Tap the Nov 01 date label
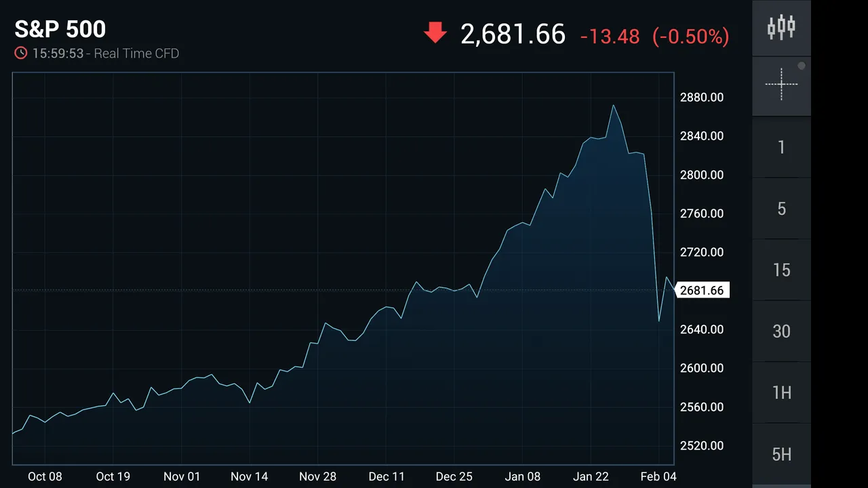This screenshot has width=868, height=488. pos(182,476)
